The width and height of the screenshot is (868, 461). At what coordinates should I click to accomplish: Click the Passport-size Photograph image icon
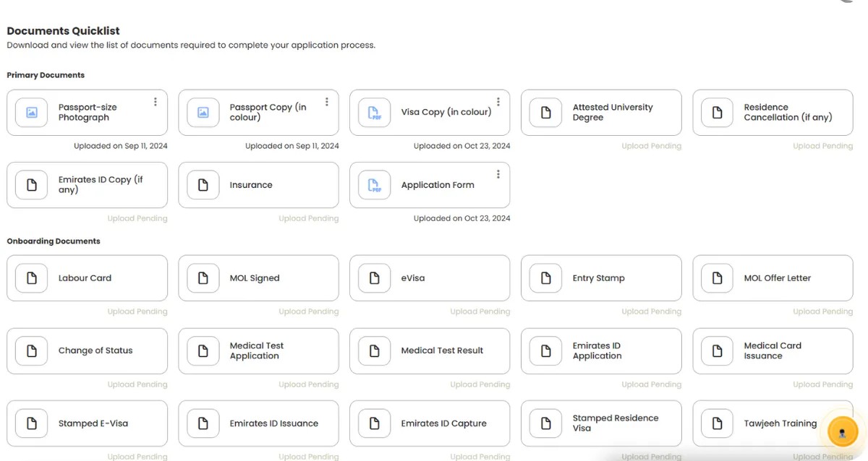coord(31,112)
